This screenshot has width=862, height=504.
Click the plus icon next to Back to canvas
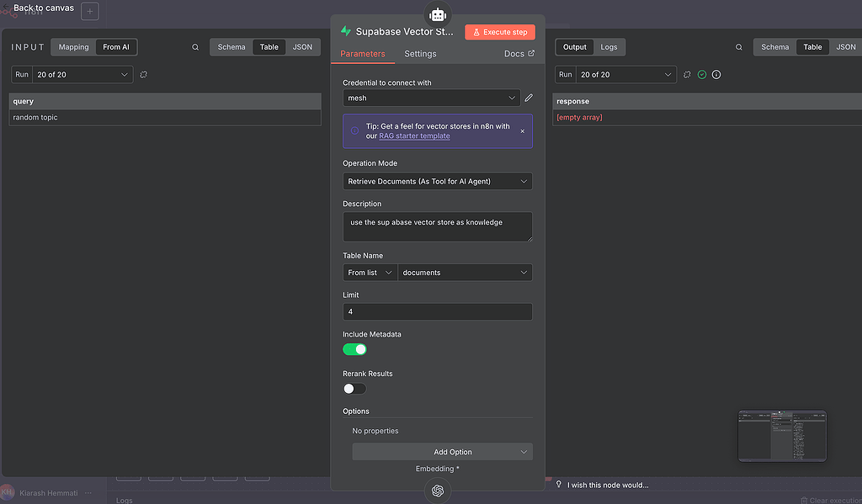click(90, 12)
